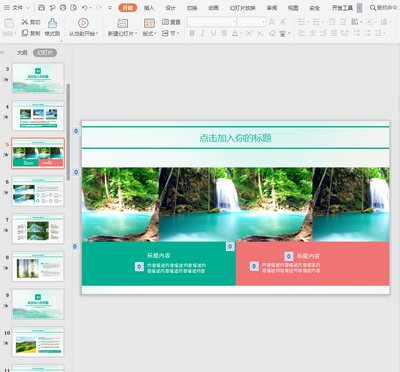Click the slide panel vertical scrollbar
400x372 pixels.
click(x=68, y=132)
